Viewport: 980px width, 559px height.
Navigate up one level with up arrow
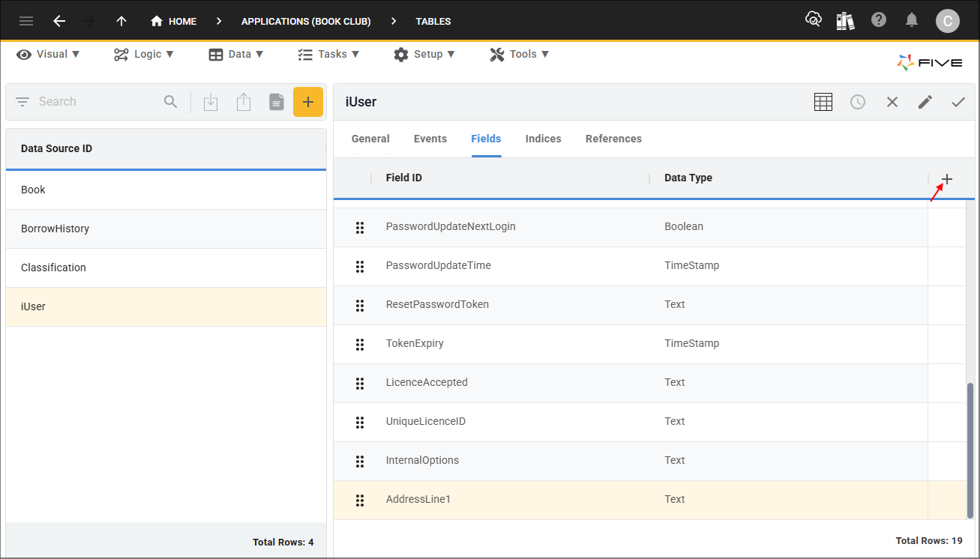pos(121,21)
